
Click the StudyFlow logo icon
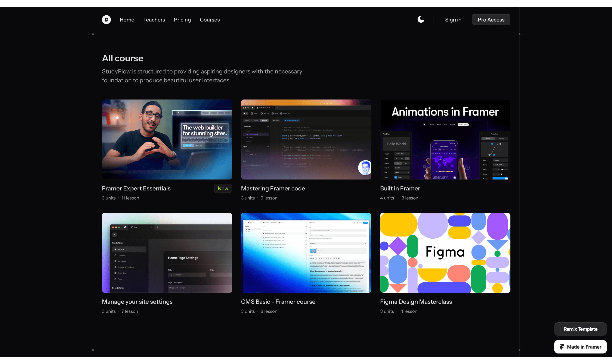click(x=106, y=20)
